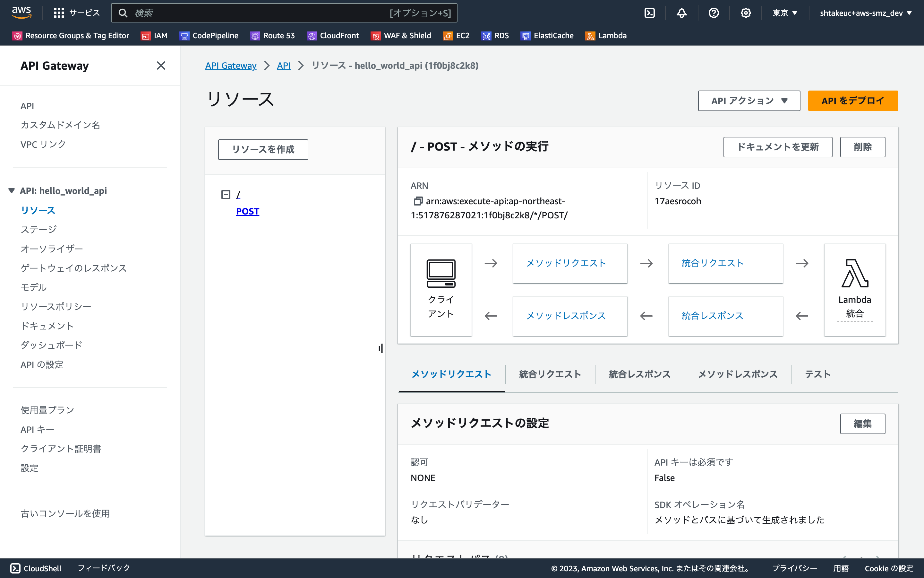The image size is (924, 578).
Task: Open カスタムドメイン名 in side navigation
Action: click(x=60, y=125)
